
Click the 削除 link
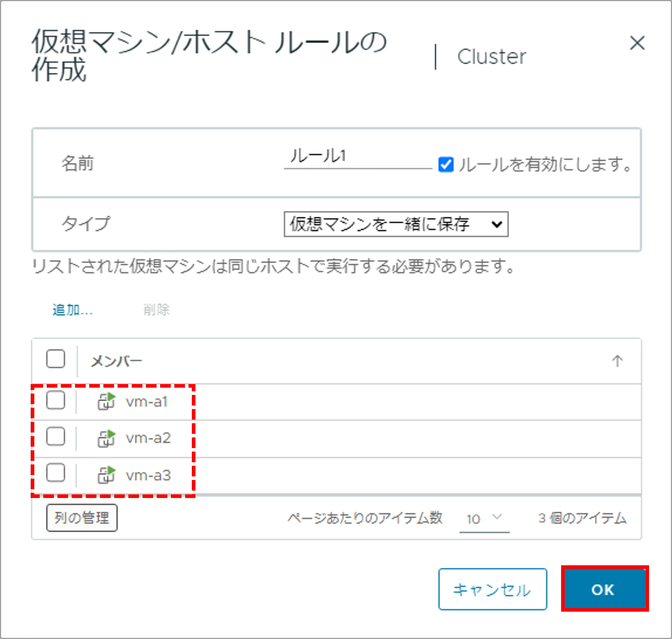pos(156,310)
